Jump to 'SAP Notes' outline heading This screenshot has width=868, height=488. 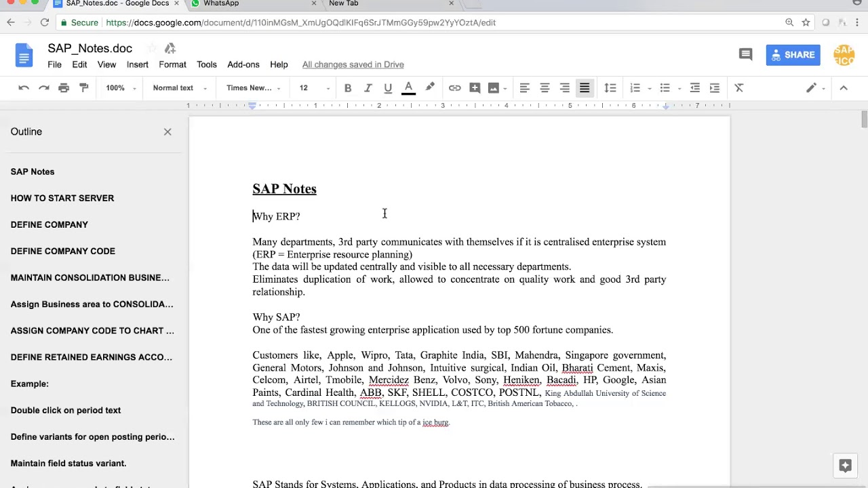[x=33, y=171]
